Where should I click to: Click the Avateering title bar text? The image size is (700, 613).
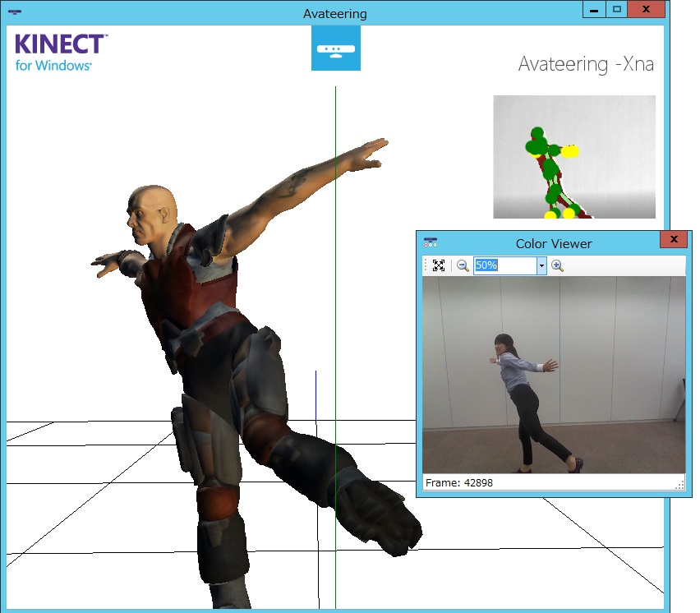click(335, 14)
